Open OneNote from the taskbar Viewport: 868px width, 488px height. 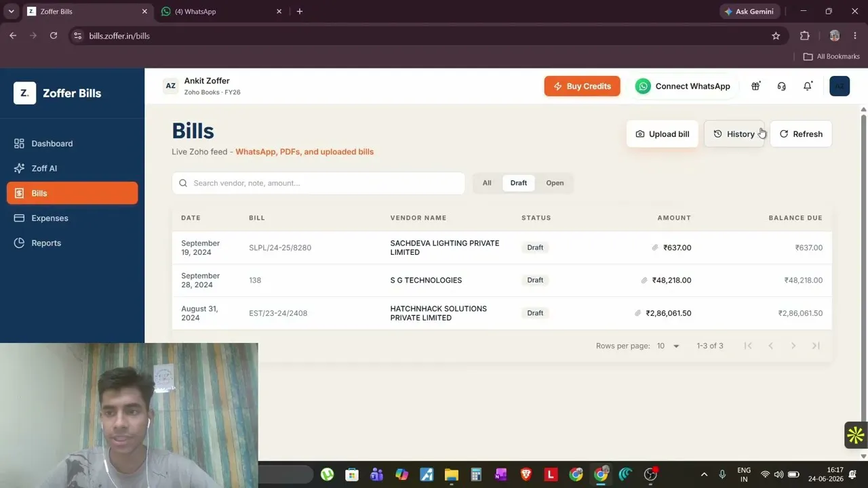501,474
